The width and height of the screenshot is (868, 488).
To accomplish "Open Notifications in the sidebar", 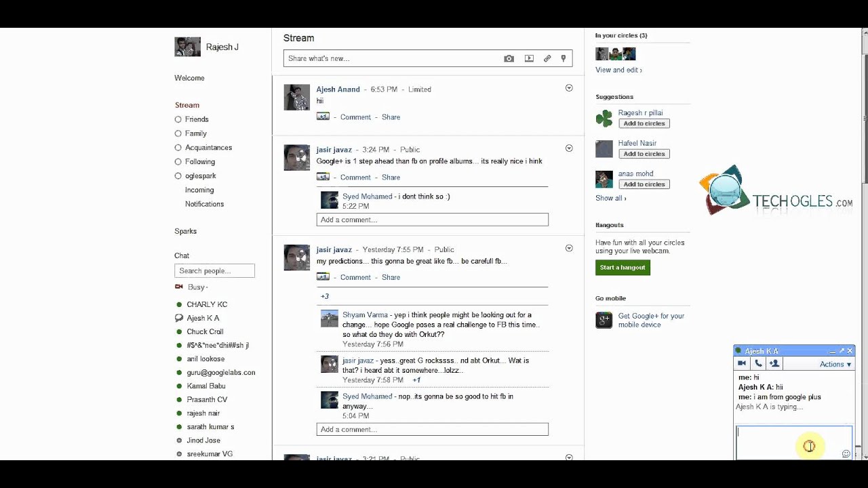I will [204, 204].
